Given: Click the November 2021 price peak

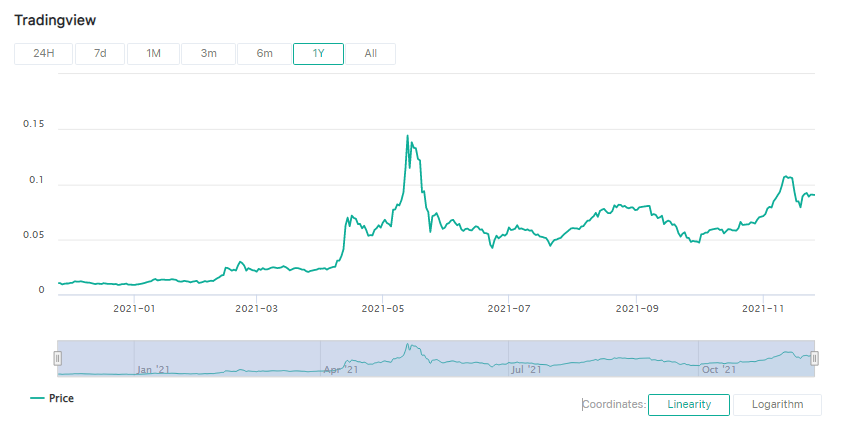Looking at the screenshot, I should pyautogui.click(x=785, y=177).
